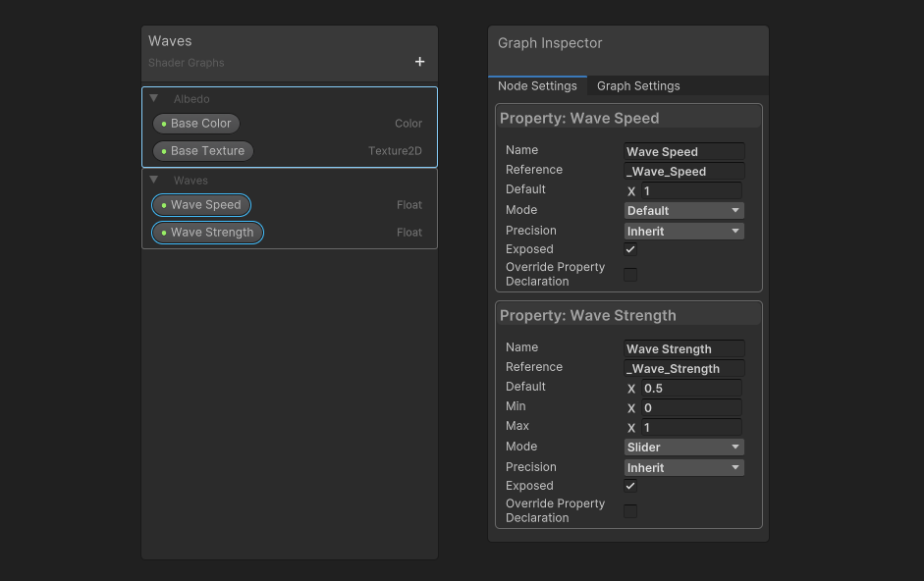Open the Slider mode dropdown for Wave Strength
The height and width of the screenshot is (581, 924).
683,447
